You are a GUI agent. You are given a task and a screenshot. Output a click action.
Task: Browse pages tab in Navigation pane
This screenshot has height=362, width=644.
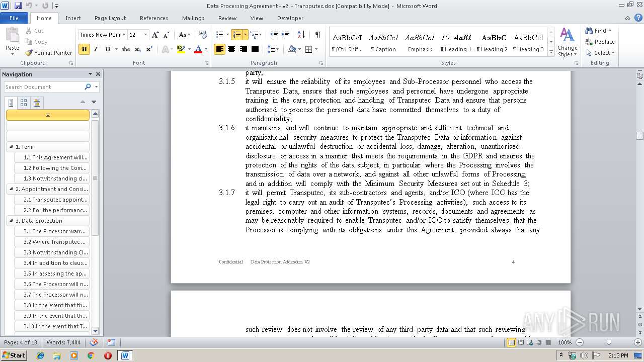pos(24,103)
